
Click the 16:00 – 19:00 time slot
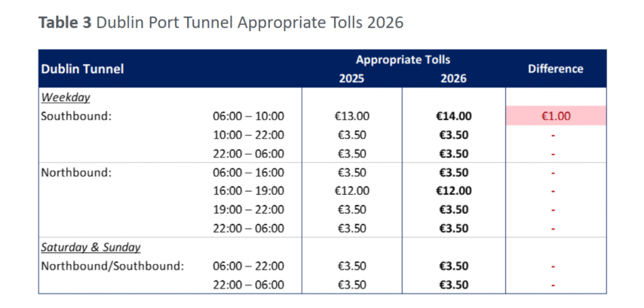pos(248,191)
